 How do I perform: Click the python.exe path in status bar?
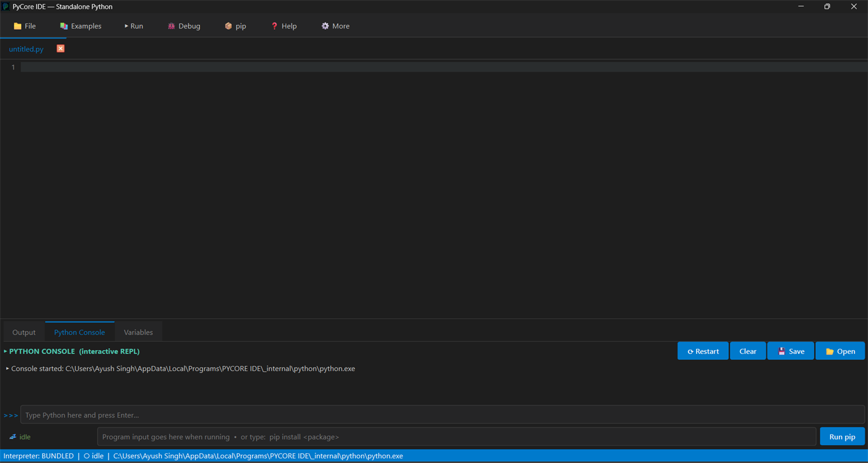258,456
